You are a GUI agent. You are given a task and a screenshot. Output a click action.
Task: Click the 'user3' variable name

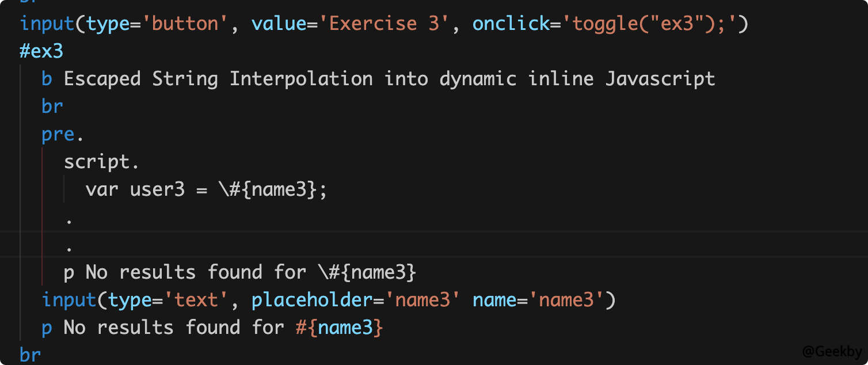tap(157, 189)
